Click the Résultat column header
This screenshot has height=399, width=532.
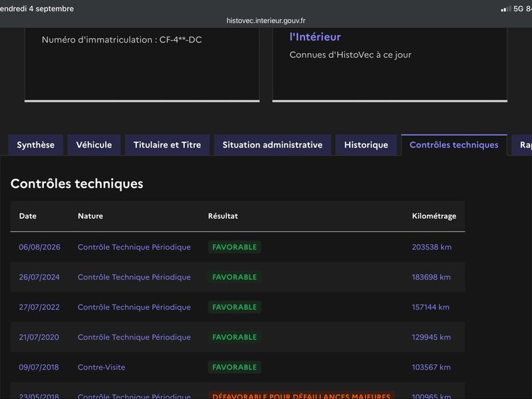tap(223, 216)
